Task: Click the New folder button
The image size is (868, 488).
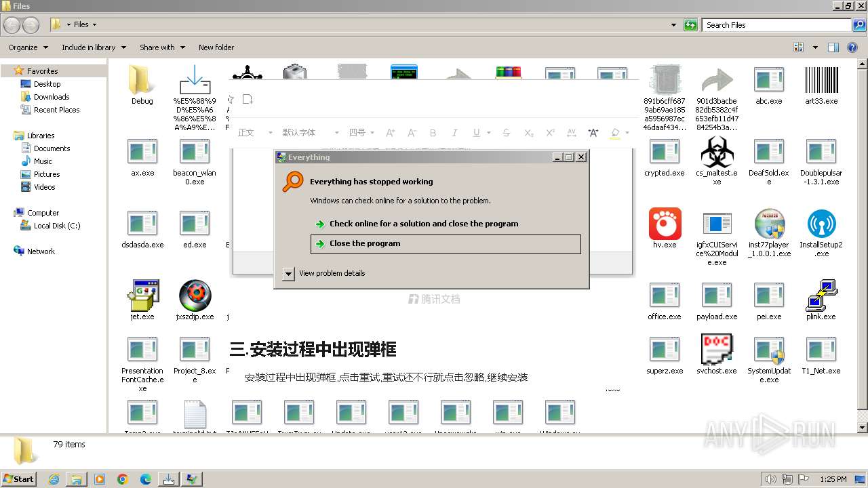Action: click(x=216, y=47)
